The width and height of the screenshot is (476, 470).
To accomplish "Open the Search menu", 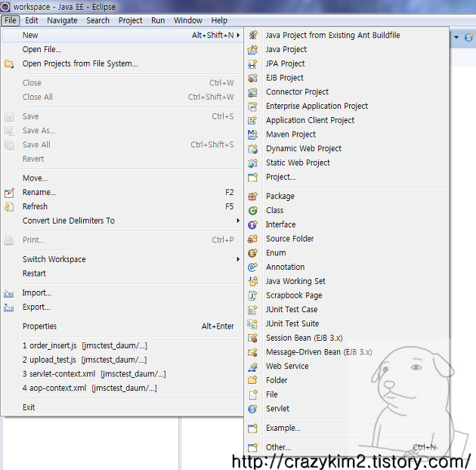I will [97, 20].
